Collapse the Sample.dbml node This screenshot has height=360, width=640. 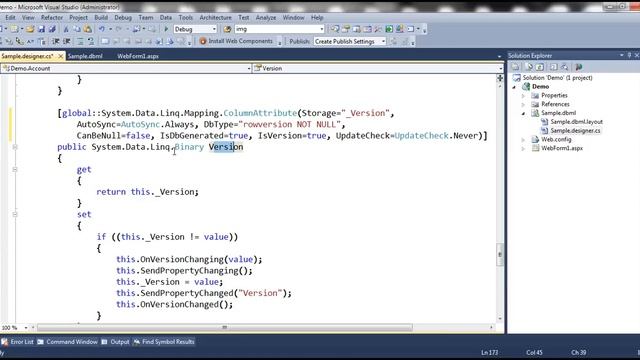pos(523,113)
